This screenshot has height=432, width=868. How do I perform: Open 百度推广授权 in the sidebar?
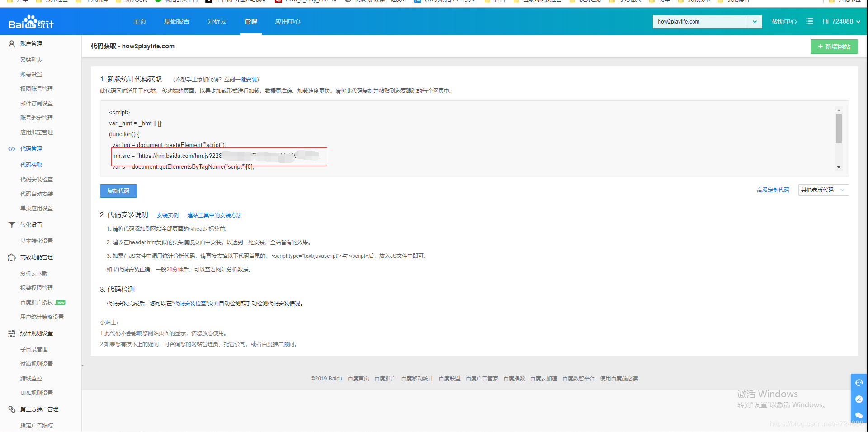pos(37,303)
